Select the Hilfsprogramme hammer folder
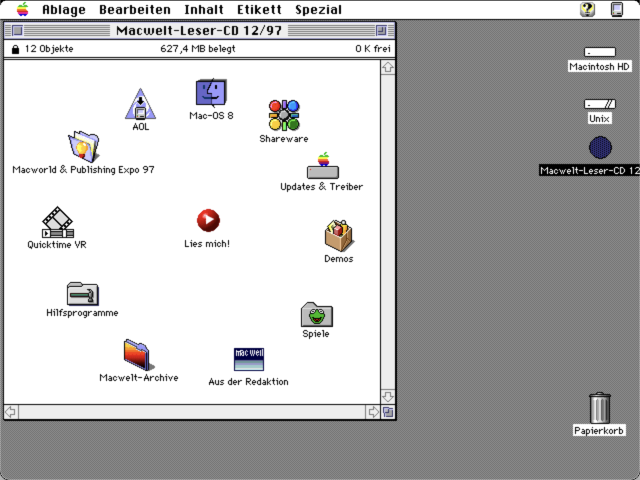Viewport: 640px width, 480px height. [x=82, y=293]
